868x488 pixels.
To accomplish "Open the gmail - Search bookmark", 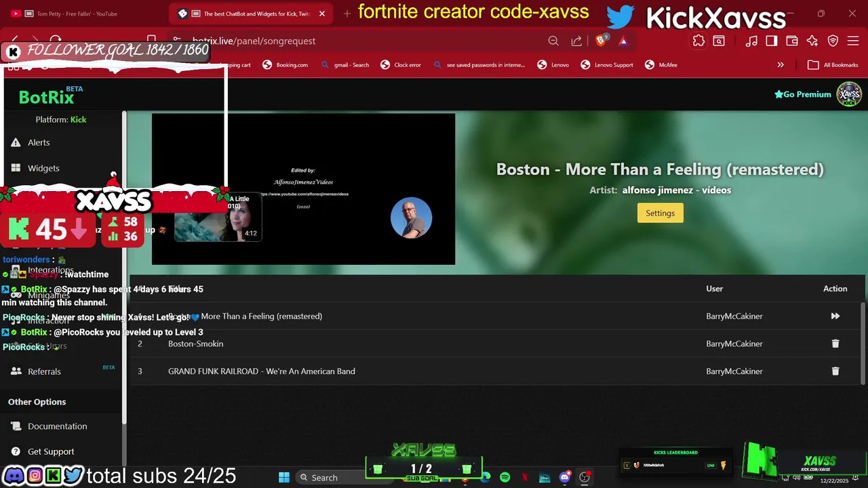I will click(x=345, y=65).
